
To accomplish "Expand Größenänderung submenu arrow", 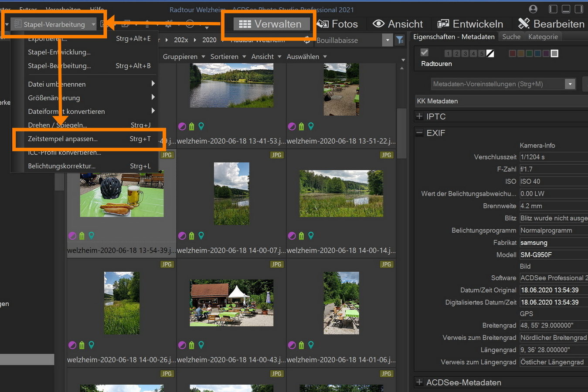I will click(x=153, y=97).
